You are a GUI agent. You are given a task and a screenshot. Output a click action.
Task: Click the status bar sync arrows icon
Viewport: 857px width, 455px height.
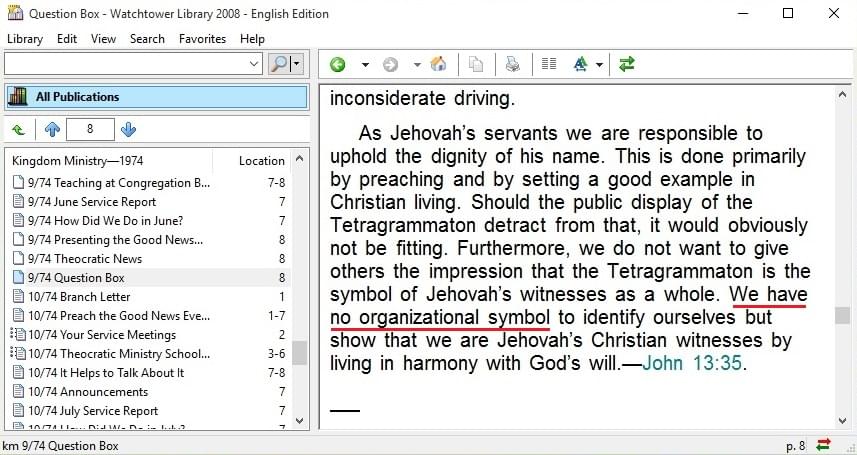coord(823,445)
